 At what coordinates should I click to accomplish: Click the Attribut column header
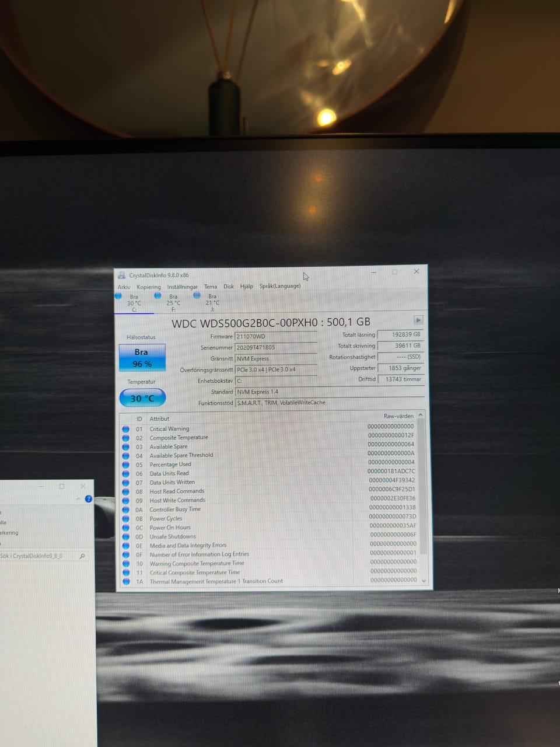coord(159,419)
